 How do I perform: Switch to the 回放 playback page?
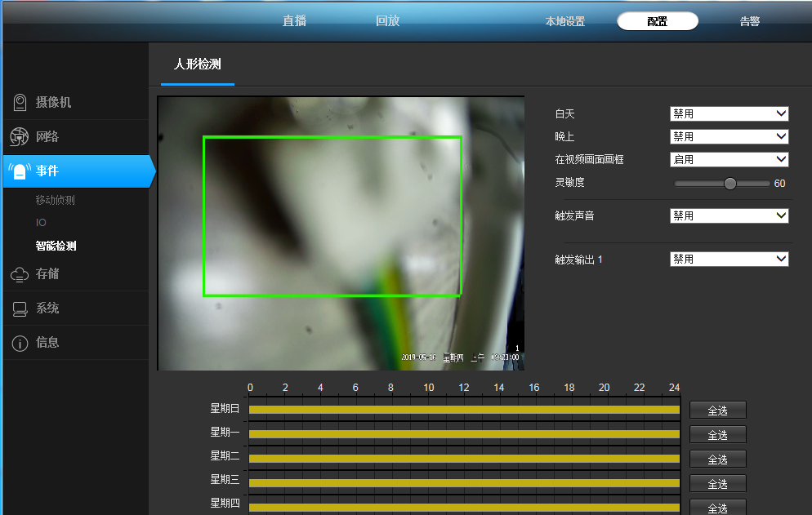(x=386, y=21)
